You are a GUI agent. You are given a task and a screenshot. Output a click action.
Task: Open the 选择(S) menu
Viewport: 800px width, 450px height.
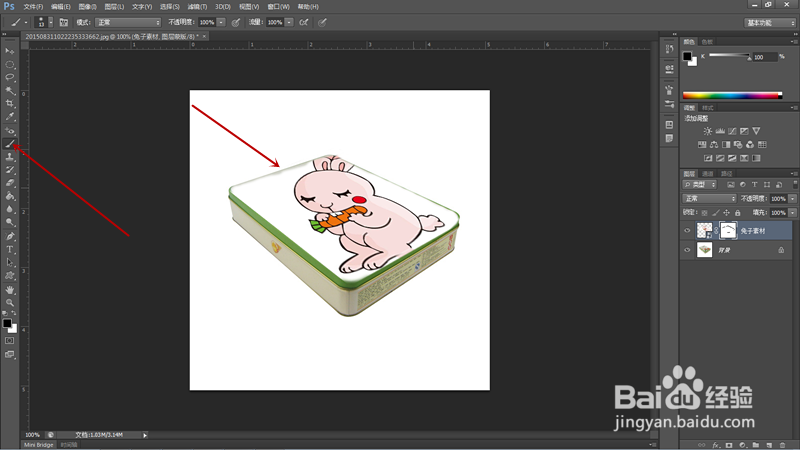click(x=169, y=7)
